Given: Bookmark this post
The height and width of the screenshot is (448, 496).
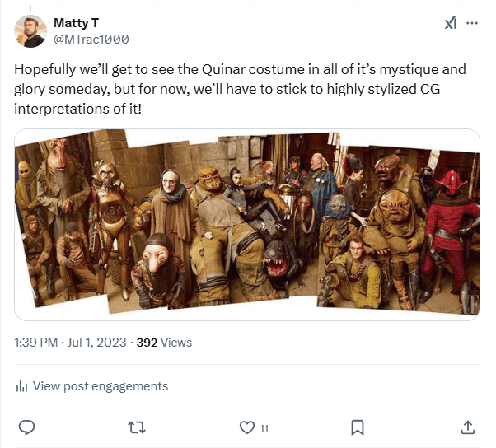Looking at the screenshot, I should pyautogui.click(x=358, y=427).
